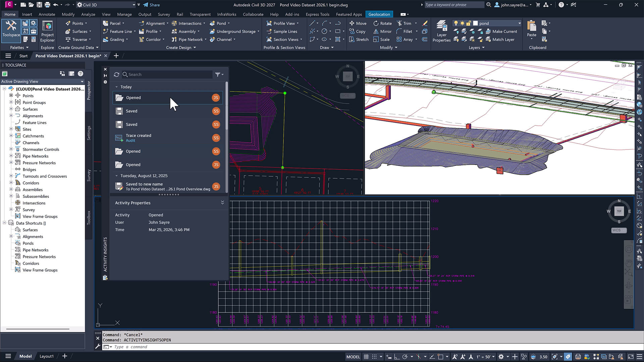
Task: Open john.sayre account menu
Action: pyautogui.click(x=513, y=5)
